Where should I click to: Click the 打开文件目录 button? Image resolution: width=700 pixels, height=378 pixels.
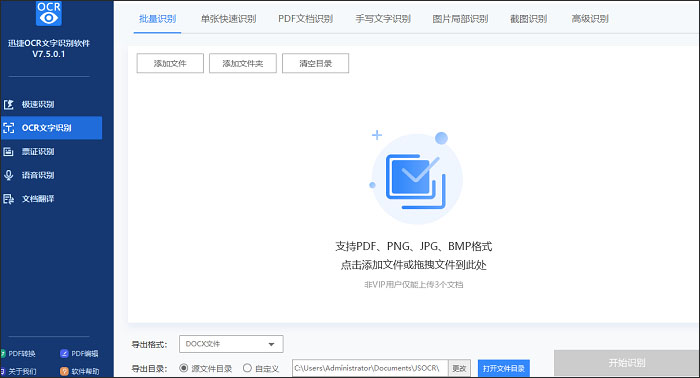pos(504,369)
